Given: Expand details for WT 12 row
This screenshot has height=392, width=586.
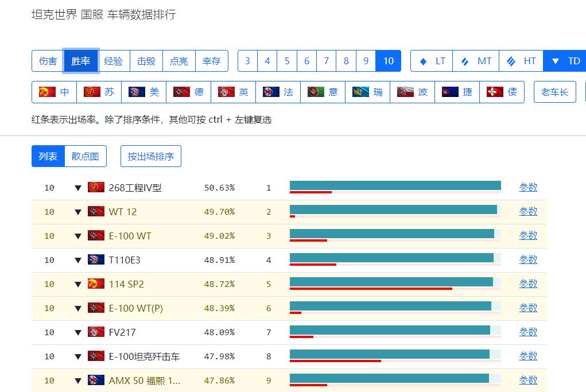Looking at the screenshot, I should click(x=78, y=211).
